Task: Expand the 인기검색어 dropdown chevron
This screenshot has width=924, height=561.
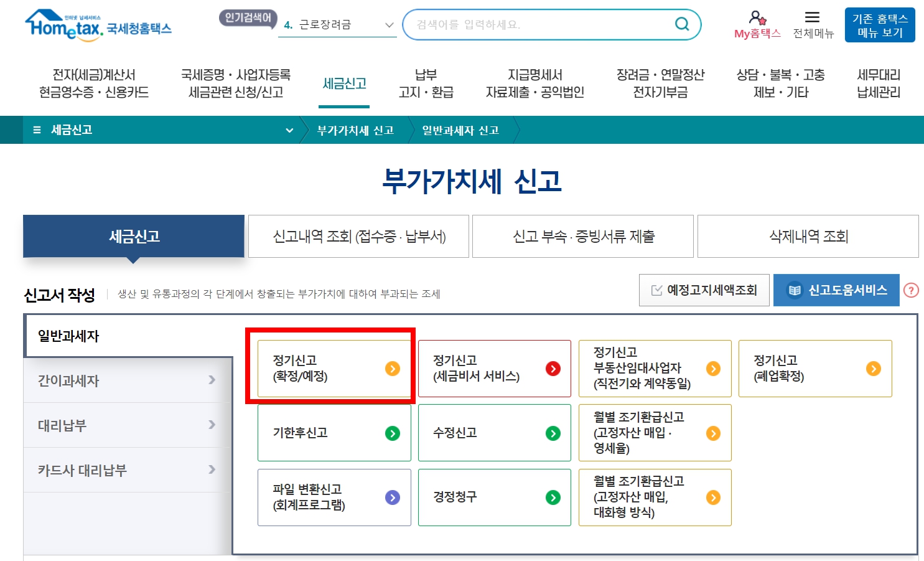Action: pos(390,25)
